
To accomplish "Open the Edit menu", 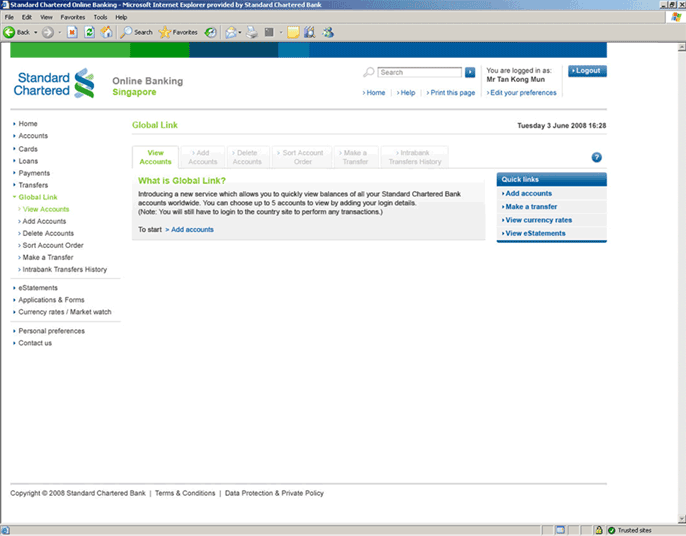I will coord(27,17).
